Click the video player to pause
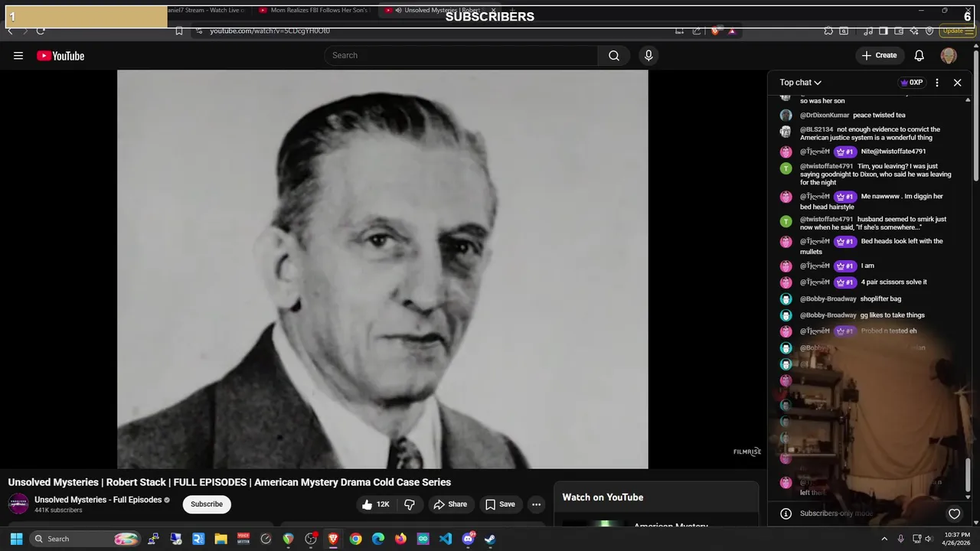The width and height of the screenshot is (980, 551). click(383, 269)
